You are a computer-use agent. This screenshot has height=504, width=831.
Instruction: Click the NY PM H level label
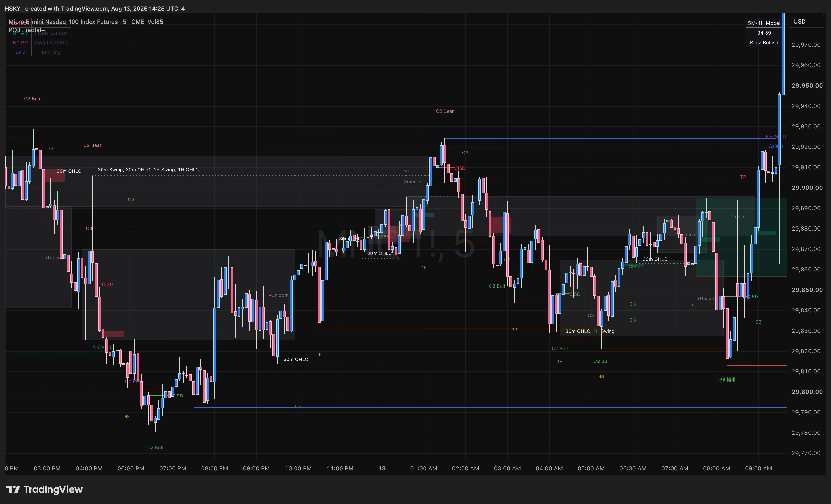click(776, 137)
